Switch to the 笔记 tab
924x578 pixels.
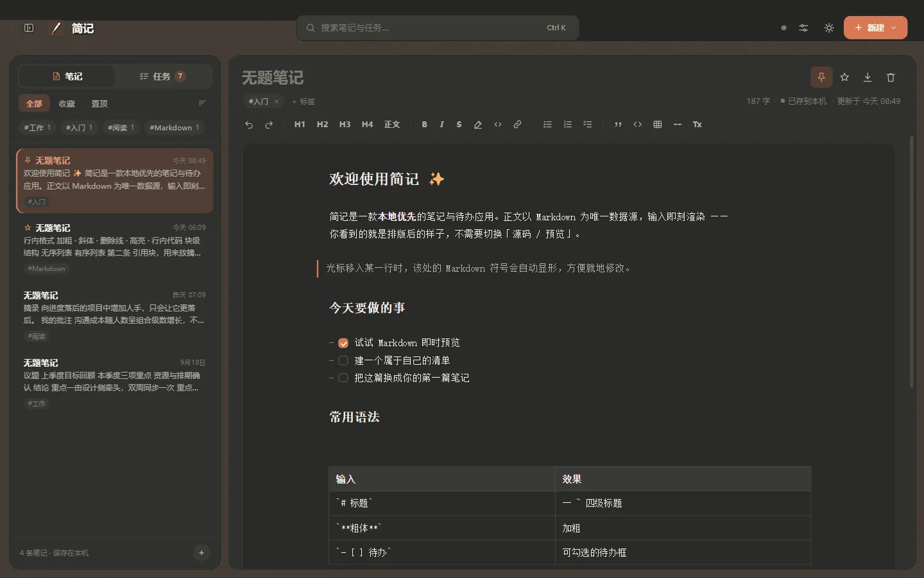(x=67, y=76)
